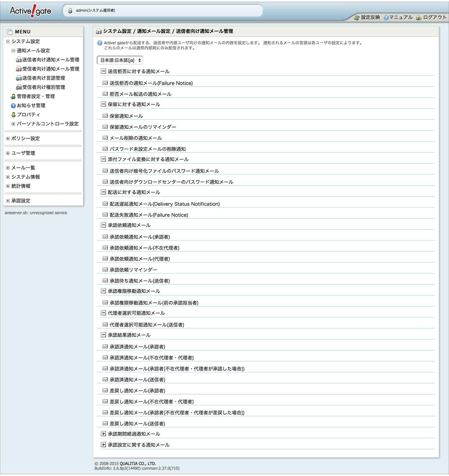
Task: Click the 送信者向け言語管理 sidebar icon
Action: point(19,78)
